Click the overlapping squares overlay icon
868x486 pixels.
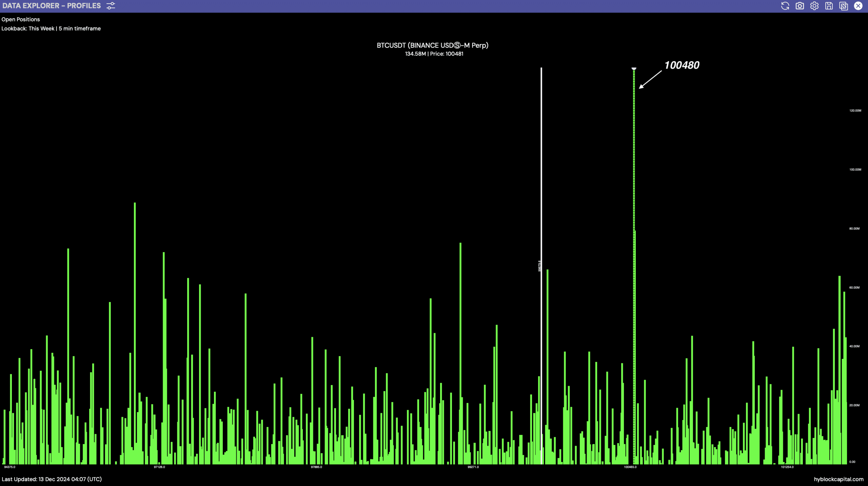843,6
